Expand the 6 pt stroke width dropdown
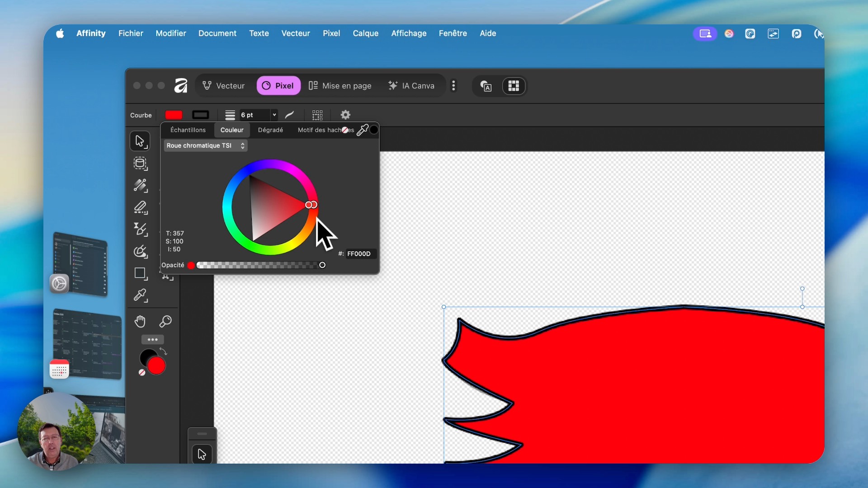The height and width of the screenshot is (488, 868). click(274, 115)
